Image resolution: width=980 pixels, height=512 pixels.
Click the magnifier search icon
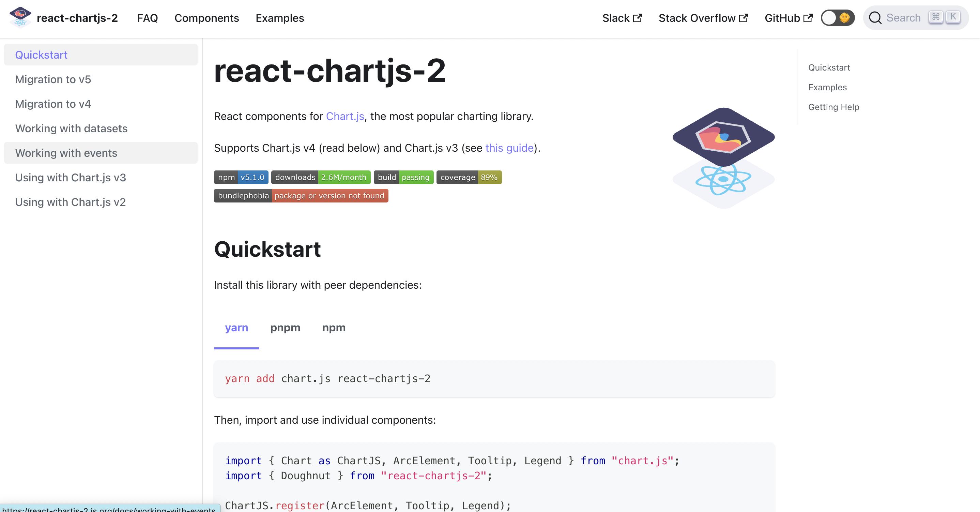(x=875, y=18)
